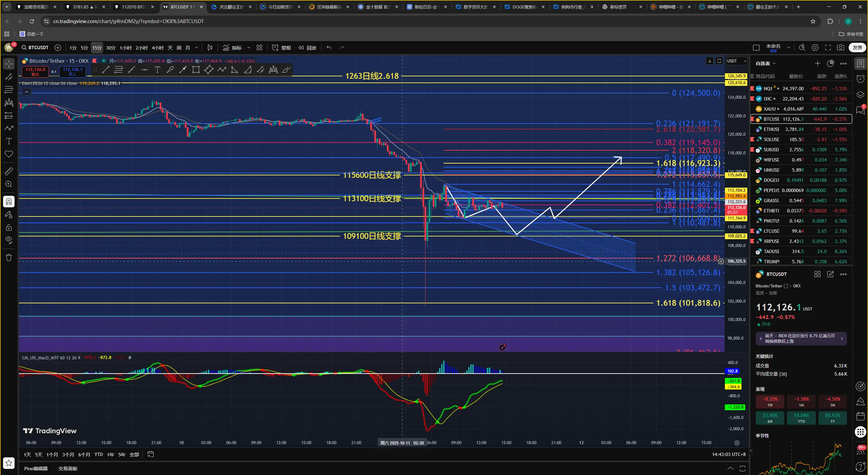Screen dimensions: 868x475
Task: Toggle lock all drawings icon
Action: click(x=9, y=227)
